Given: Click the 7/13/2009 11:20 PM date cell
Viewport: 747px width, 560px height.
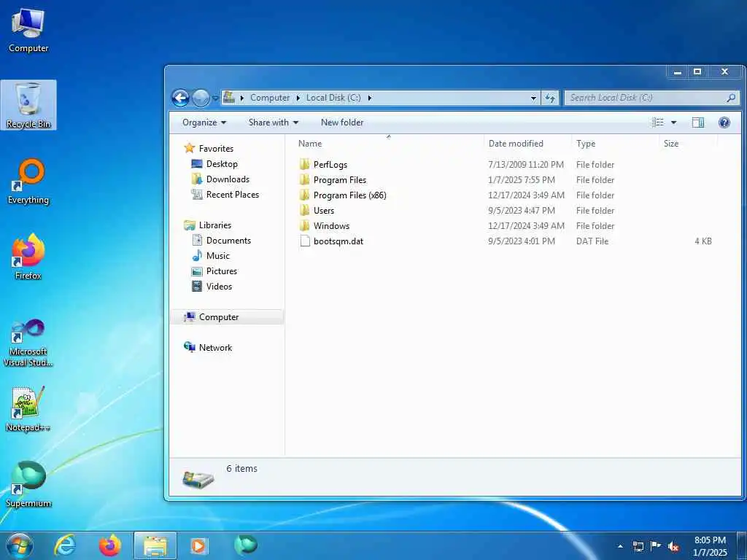Looking at the screenshot, I should pos(526,165).
